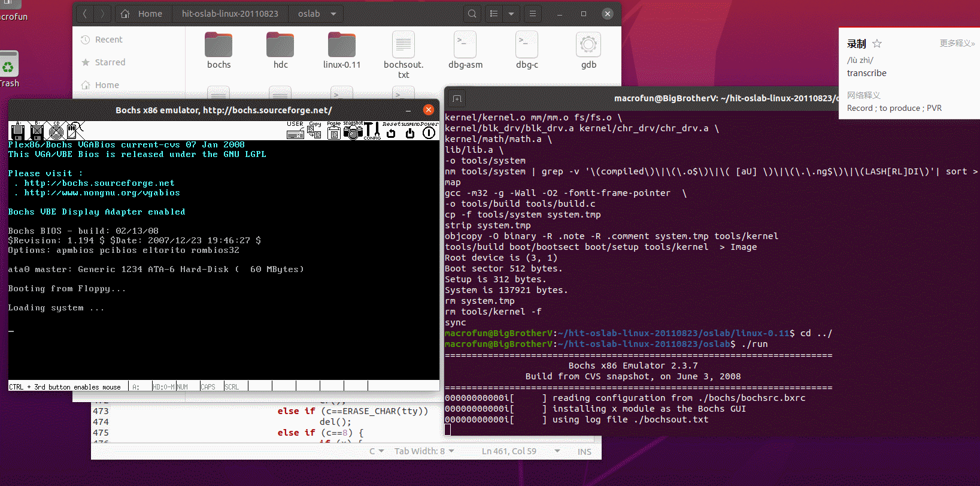Click the http://bochs.sourceforge.net text in Bochs

[99, 183]
